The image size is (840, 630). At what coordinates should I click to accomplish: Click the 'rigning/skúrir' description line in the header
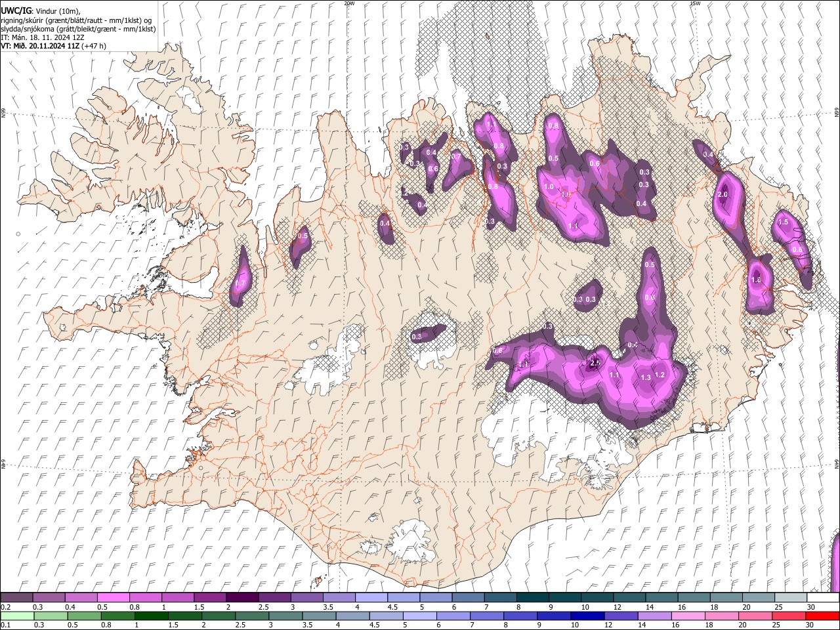[75, 20]
